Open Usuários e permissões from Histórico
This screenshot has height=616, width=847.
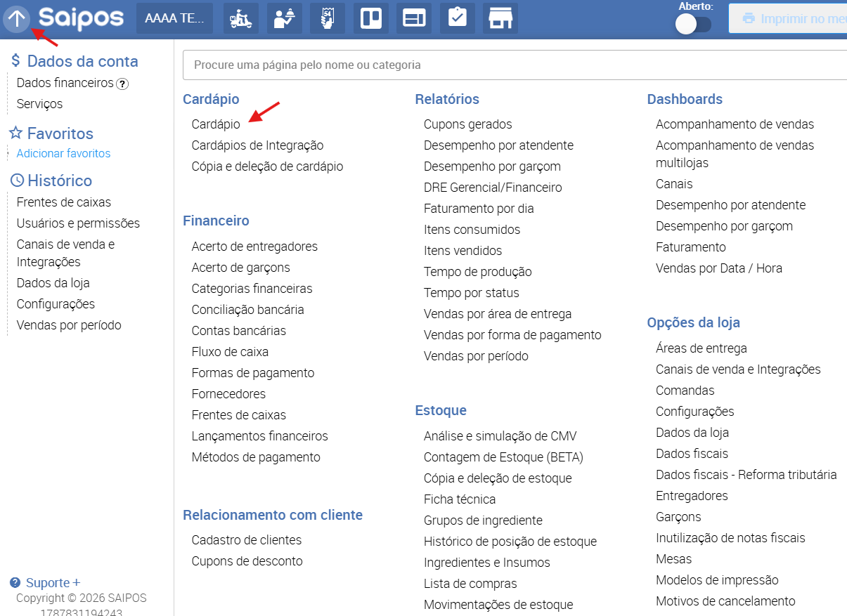(78, 223)
